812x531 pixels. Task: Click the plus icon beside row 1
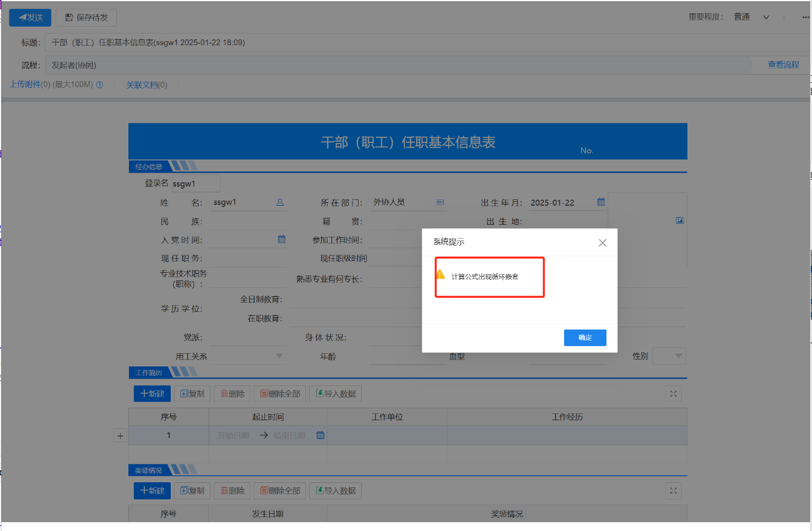tap(120, 435)
